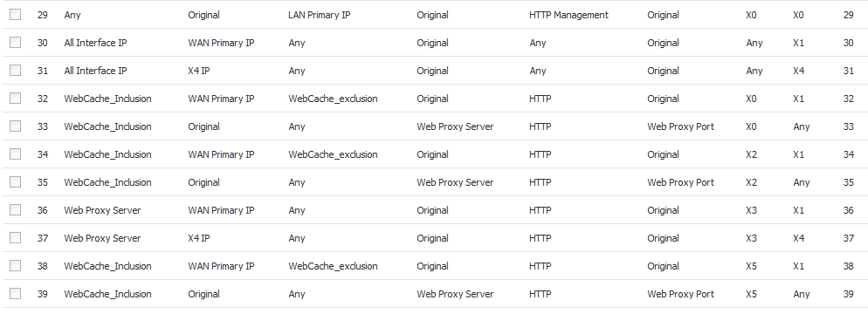The height and width of the screenshot is (314, 868).
Task: Click Web Proxy Server destination in row 35
Action: coord(455,182)
